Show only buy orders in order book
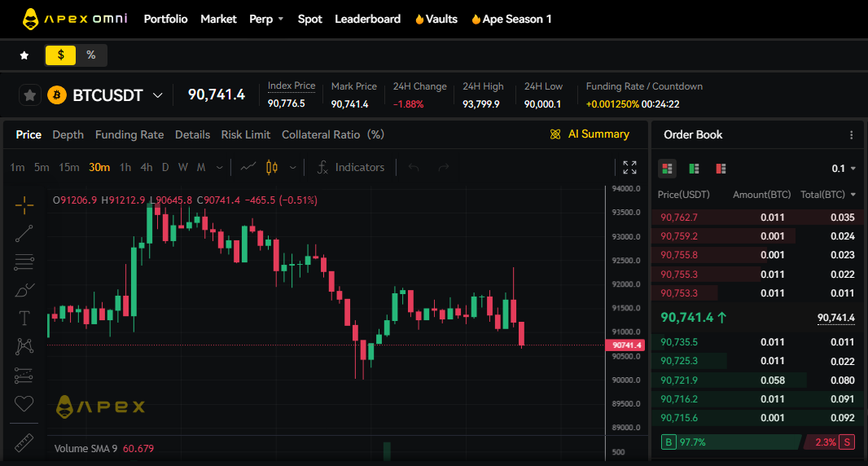The width and height of the screenshot is (868, 466). 694,169
